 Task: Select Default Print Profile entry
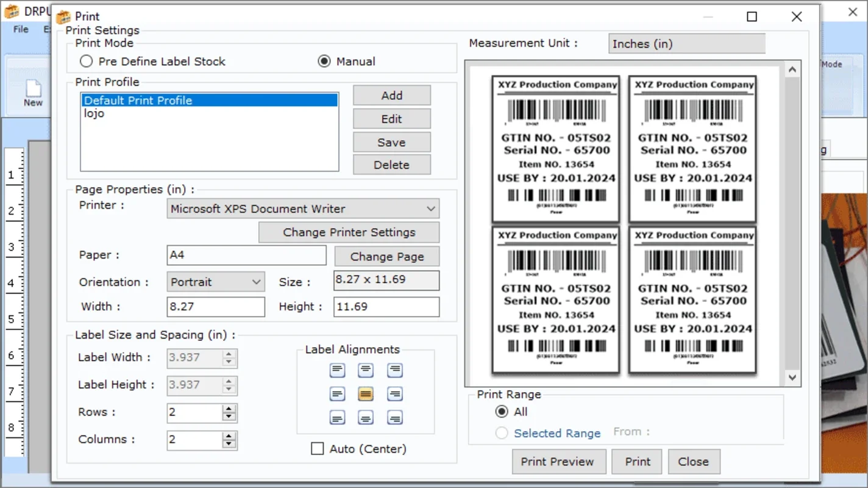tap(210, 101)
